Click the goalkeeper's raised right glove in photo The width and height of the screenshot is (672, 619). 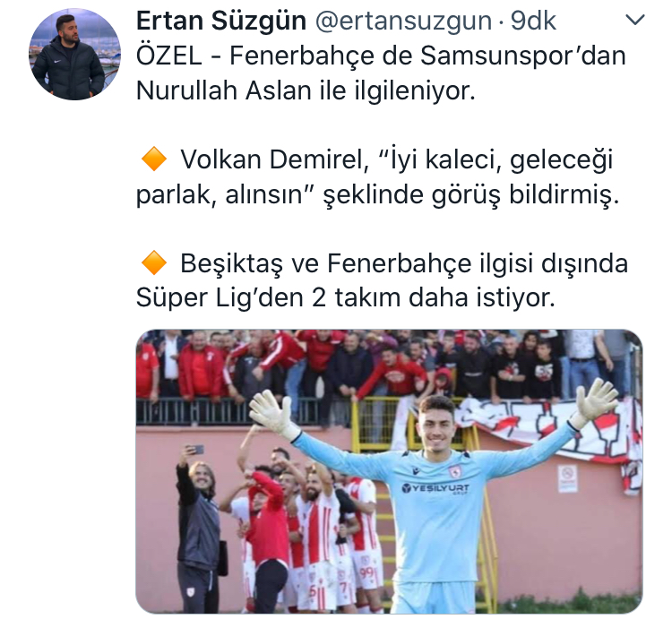point(271,415)
